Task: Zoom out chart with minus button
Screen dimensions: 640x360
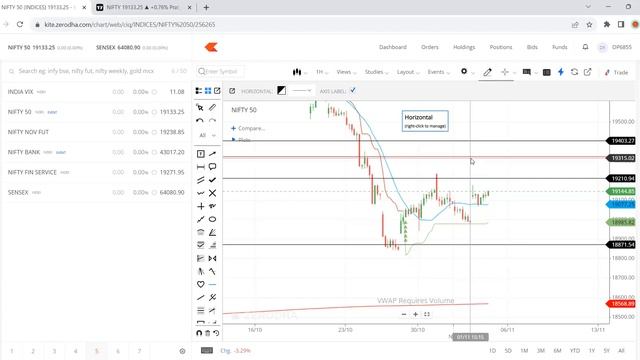Action: pos(404,314)
